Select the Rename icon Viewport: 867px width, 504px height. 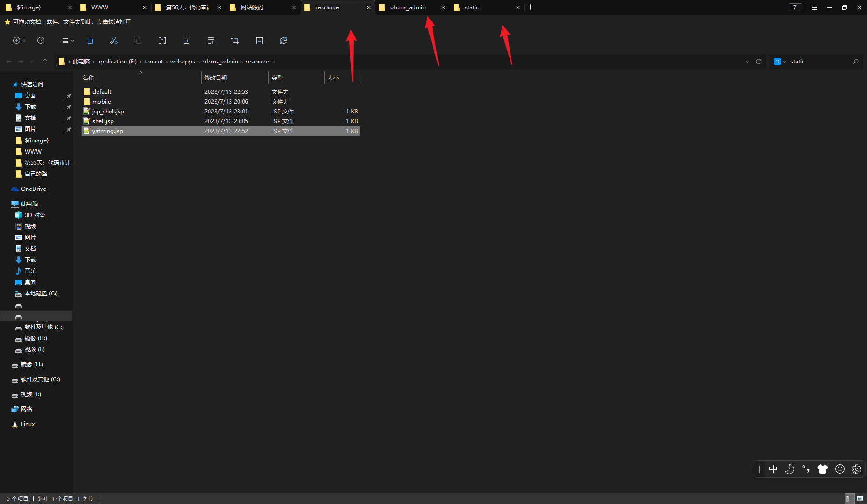click(x=162, y=41)
